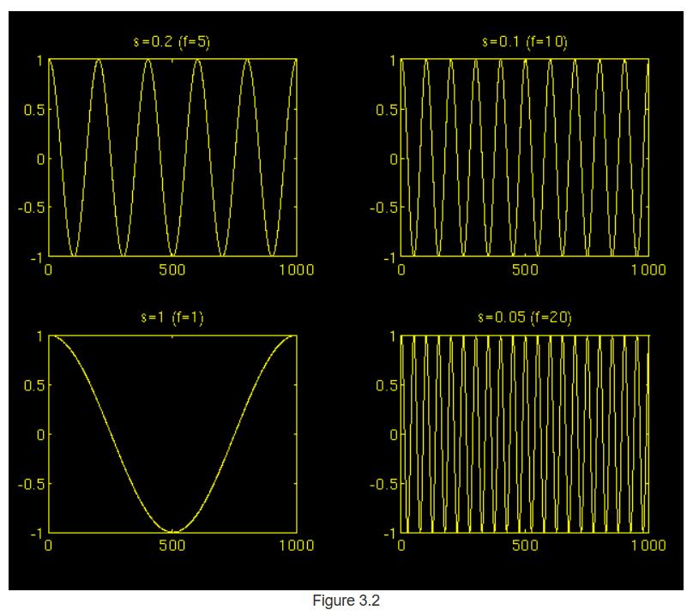Click y-axis top label 1 in s=1 plot
693x616 pixels.
click(x=39, y=336)
